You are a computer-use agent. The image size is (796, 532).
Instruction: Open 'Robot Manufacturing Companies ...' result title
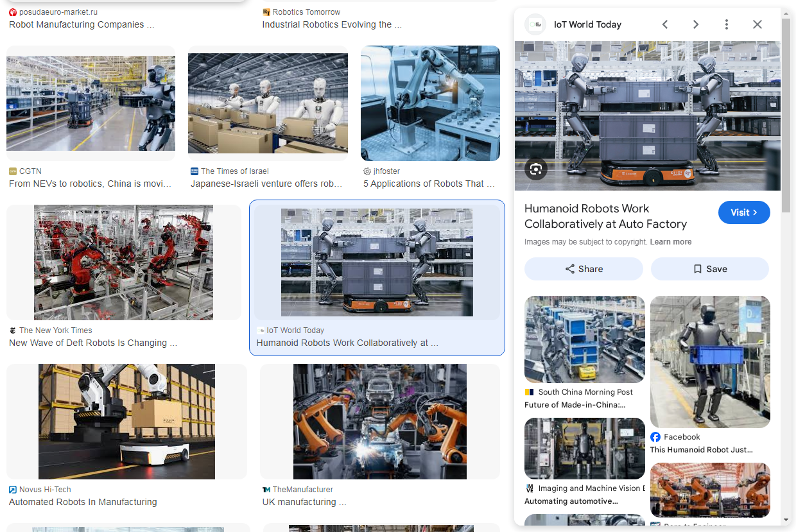82,24
